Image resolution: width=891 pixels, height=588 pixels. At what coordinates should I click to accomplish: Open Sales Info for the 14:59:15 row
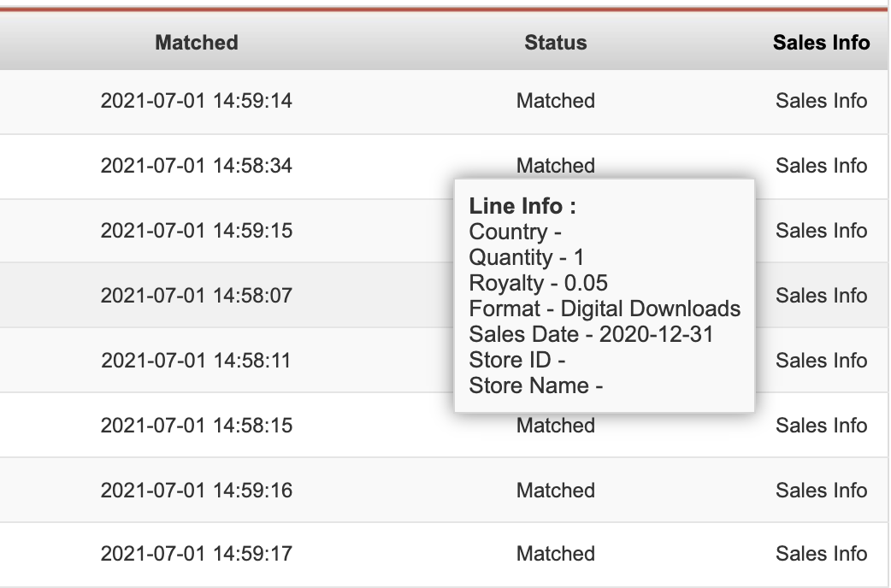pos(821,230)
